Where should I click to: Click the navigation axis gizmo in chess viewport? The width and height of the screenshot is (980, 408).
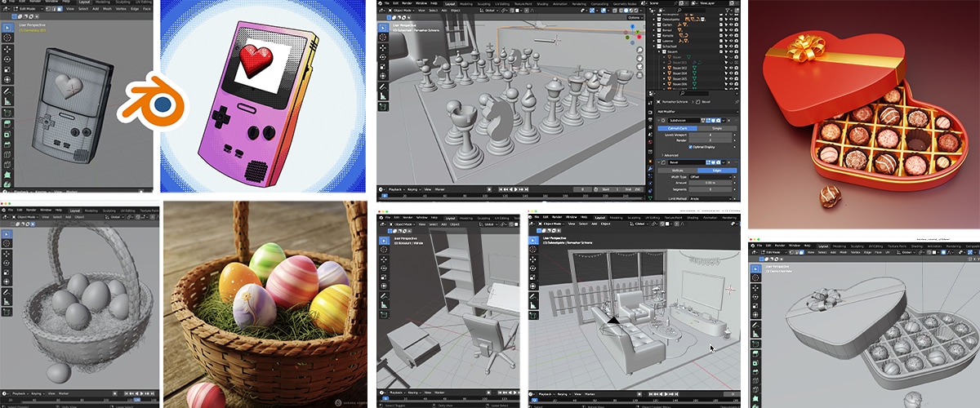point(633,33)
